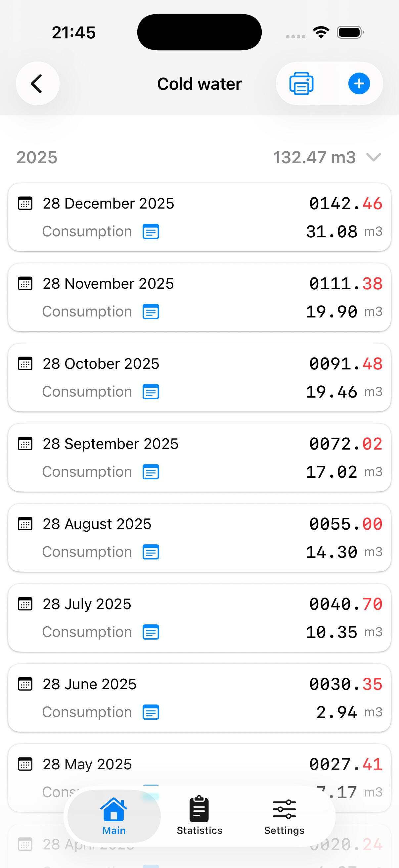Tap the calendar icon for 28 August 2025

[x=25, y=524]
